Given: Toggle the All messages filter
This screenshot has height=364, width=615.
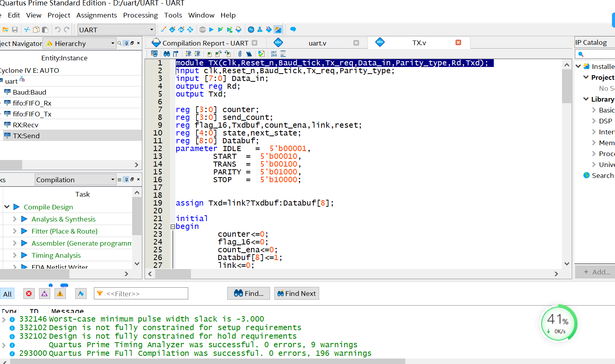Looking at the screenshot, I should click(x=7, y=294).
